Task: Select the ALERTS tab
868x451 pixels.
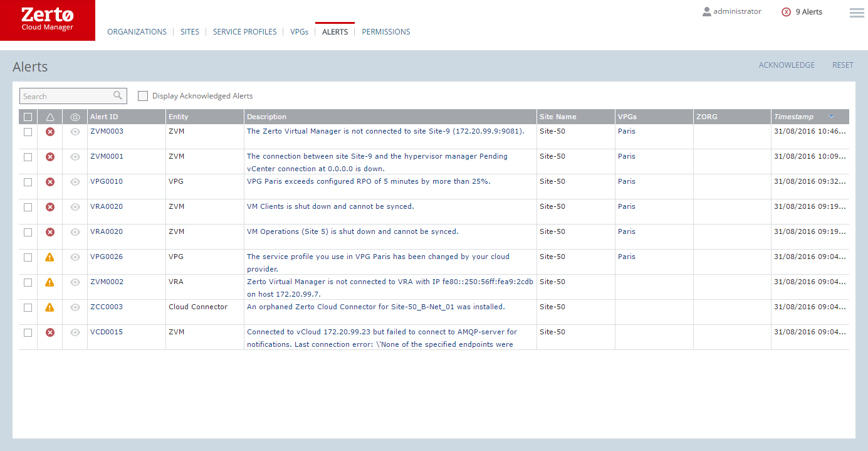Action: pos(335,32)
